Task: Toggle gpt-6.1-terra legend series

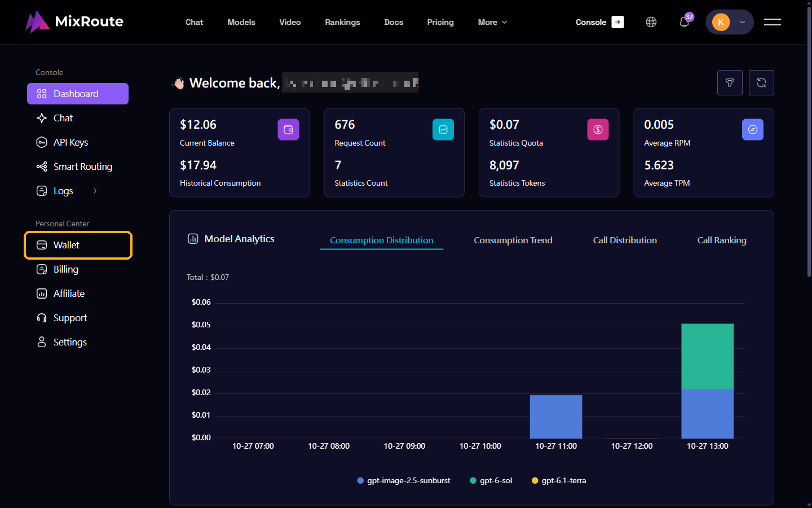Action: 559,480
